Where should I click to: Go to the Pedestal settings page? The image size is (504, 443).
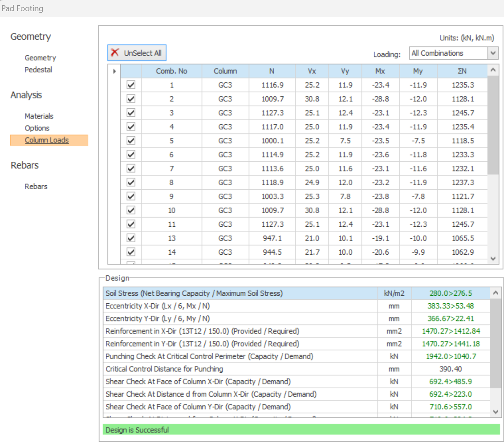pos(38,70)
